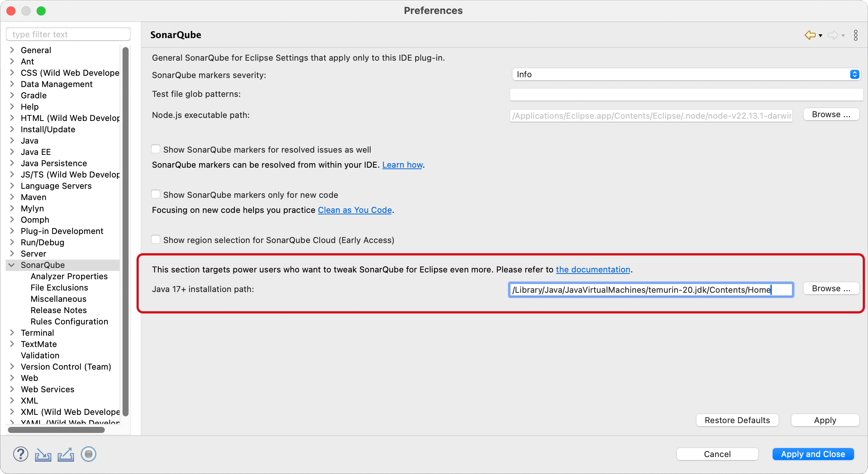The width and height of the screenshot is (868, 474).
Task: Click the Node.js executable path field
Action: click(x=651, y=116)
